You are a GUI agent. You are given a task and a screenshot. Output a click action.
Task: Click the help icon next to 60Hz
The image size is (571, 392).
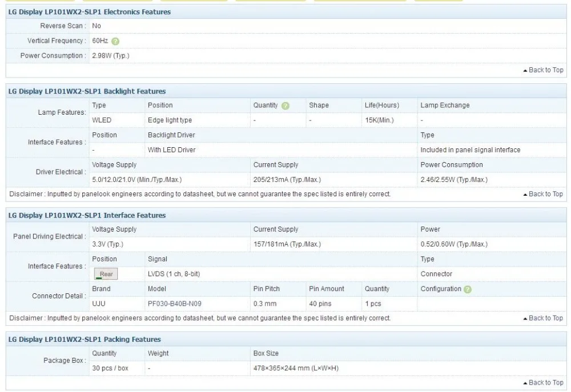[x=115, y=41]
